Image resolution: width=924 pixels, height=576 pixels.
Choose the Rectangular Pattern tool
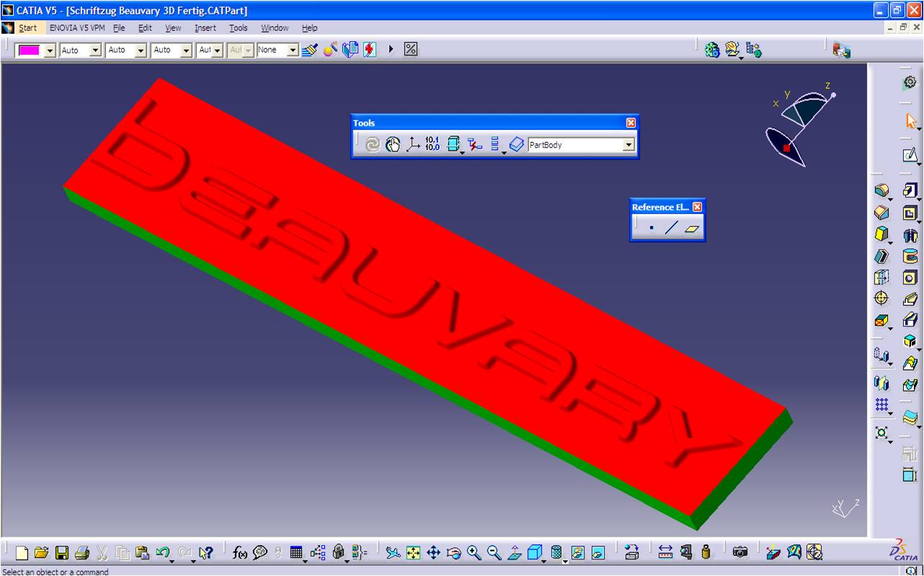click(x=881, y=404)
